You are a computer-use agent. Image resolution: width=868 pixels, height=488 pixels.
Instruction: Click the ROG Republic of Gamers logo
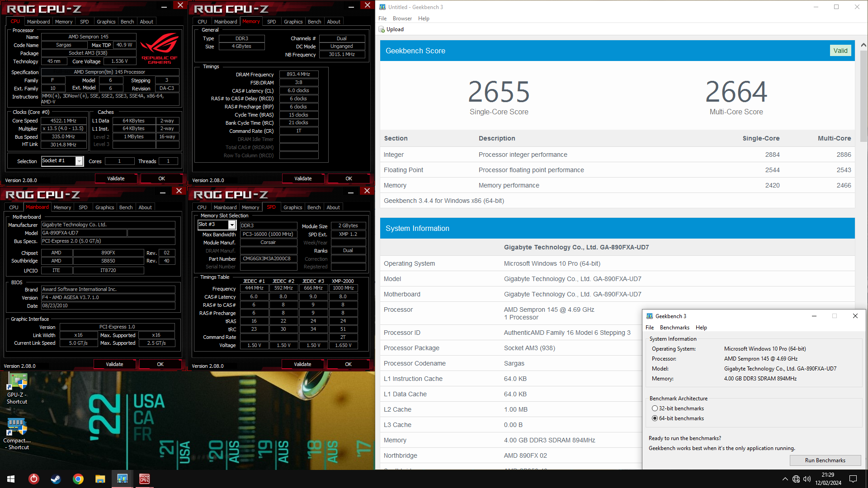[x=159, y=49]
